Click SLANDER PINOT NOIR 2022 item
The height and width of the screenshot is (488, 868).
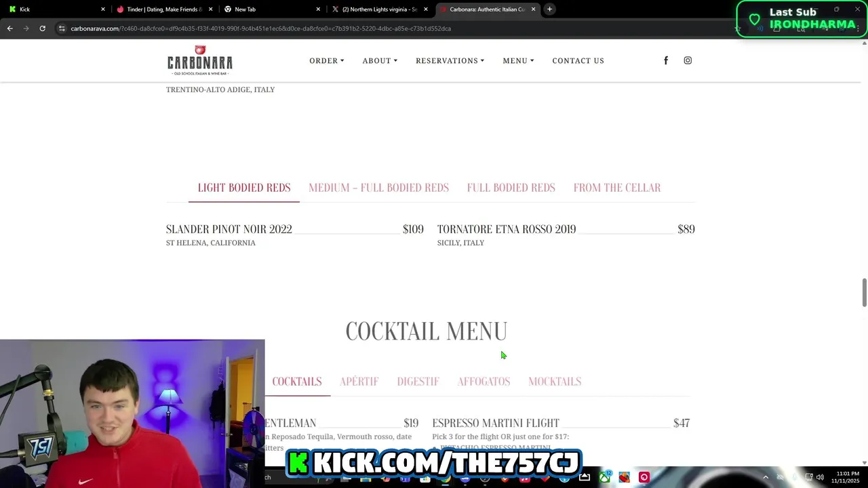229,229
